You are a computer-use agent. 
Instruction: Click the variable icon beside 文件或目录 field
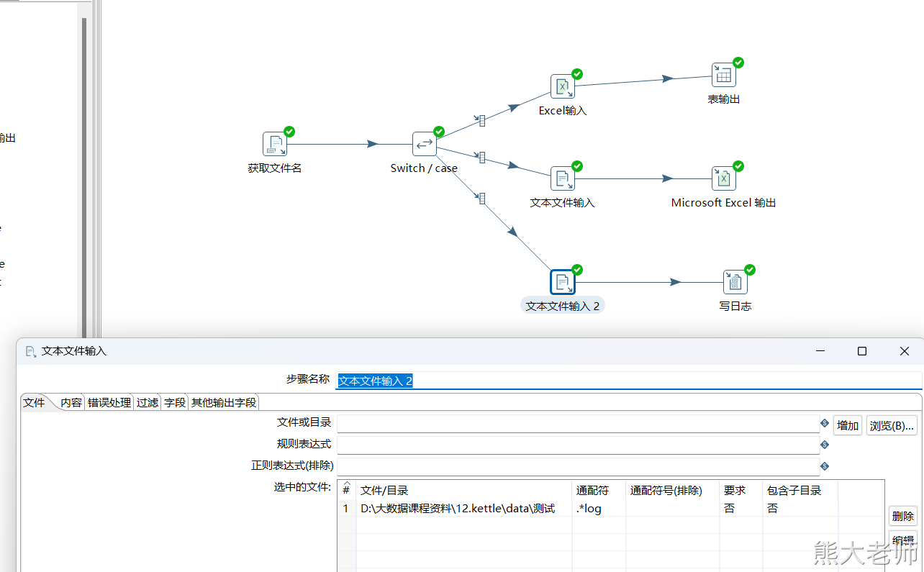[825, 423]
